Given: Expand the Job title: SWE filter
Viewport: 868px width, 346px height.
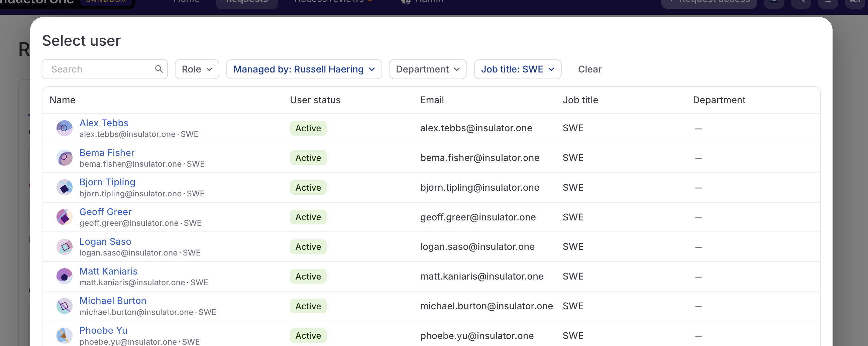Looking at the screenshot, I should click(x=518, y=69).
